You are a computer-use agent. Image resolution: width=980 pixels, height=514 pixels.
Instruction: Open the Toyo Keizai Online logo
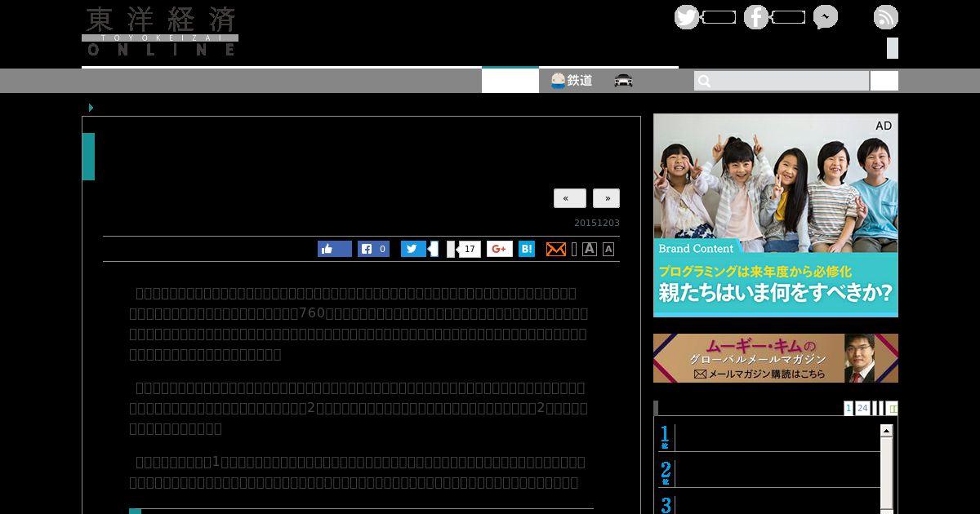point(160,31)
